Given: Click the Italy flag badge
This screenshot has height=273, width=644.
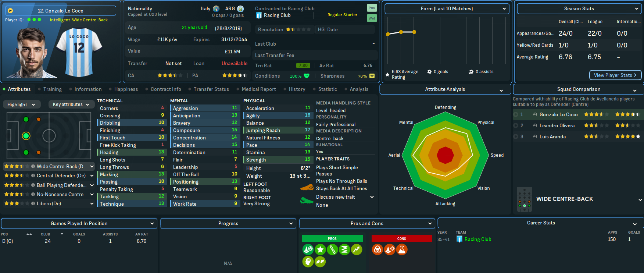Looking at the screenshot, I should [x=216, y=9].
